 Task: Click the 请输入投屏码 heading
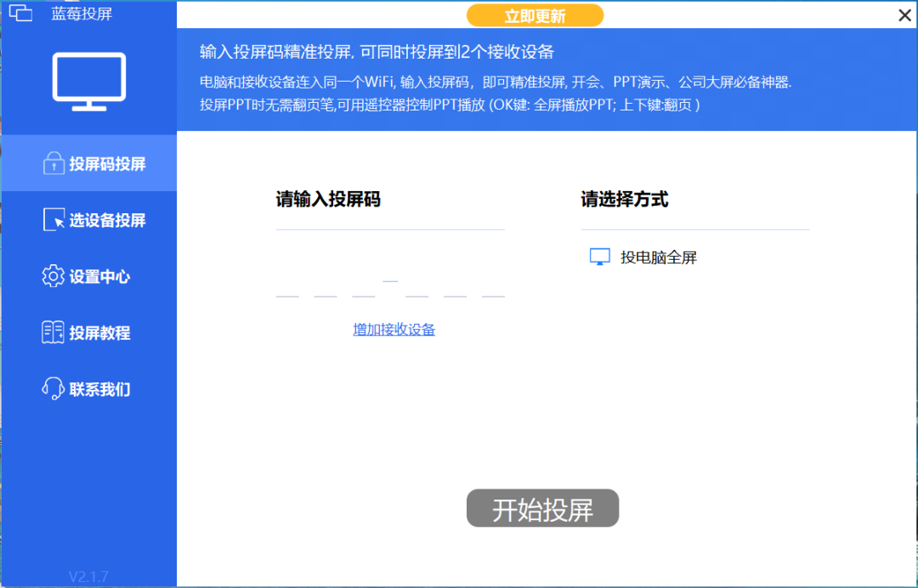click(328, 200)
